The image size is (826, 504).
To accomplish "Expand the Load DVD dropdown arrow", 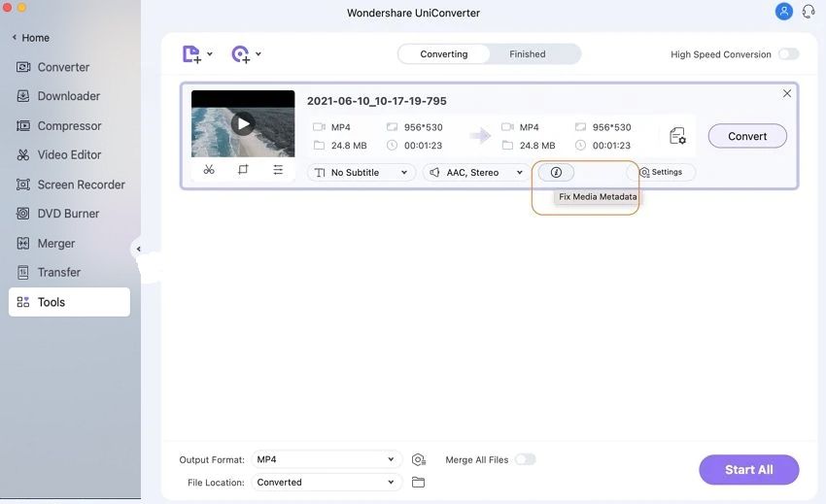I will click(x=258, y=53).
